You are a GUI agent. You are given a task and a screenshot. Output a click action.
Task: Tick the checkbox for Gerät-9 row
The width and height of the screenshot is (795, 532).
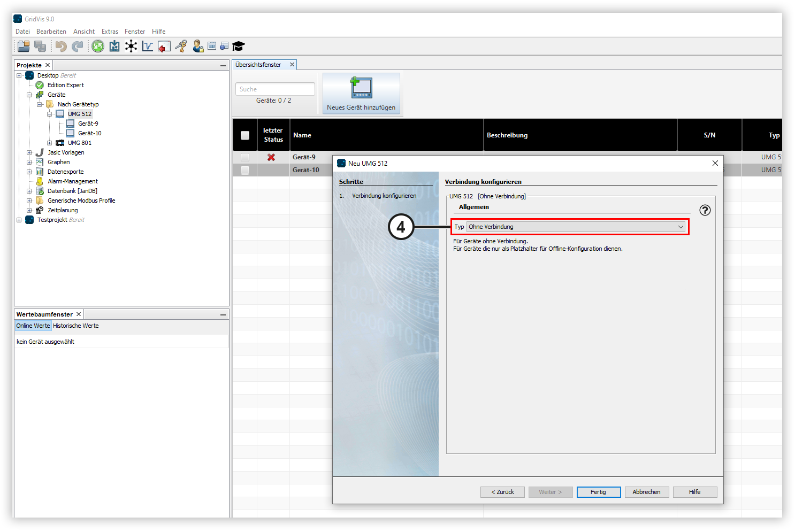pos(245,157)
